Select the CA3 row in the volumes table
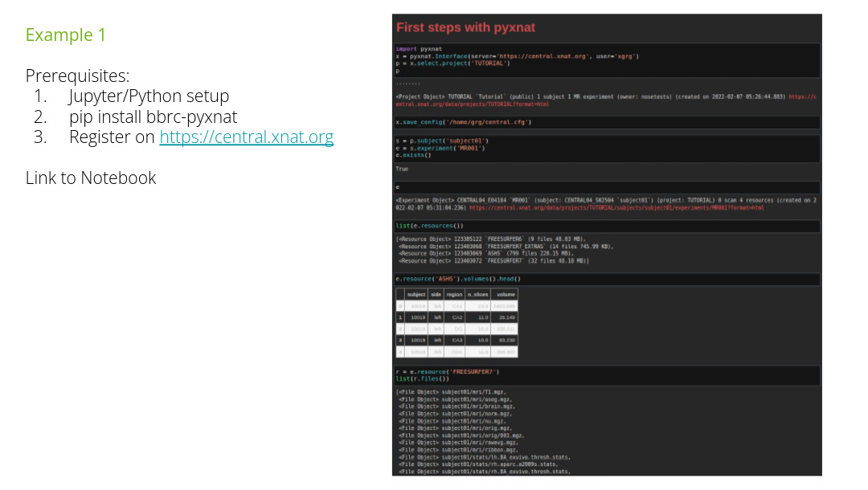The height and width of the screenshot is (490, 868). pos(457,340)
